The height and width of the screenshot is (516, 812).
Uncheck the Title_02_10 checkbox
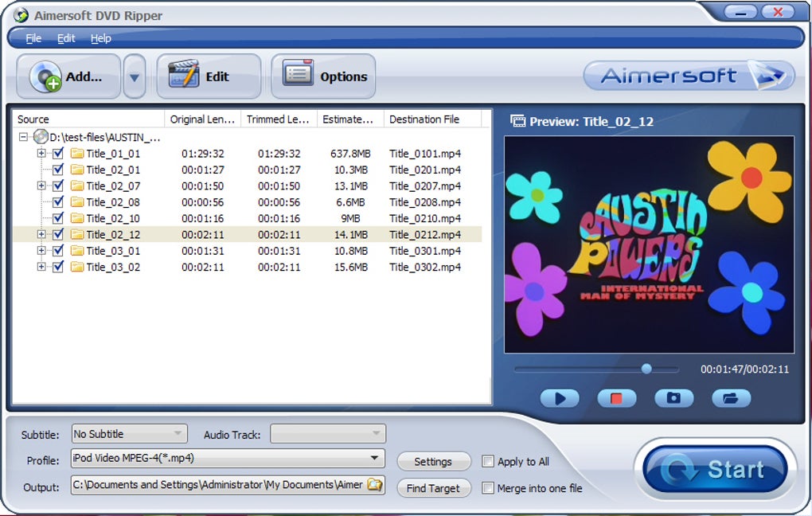(58, 218)
